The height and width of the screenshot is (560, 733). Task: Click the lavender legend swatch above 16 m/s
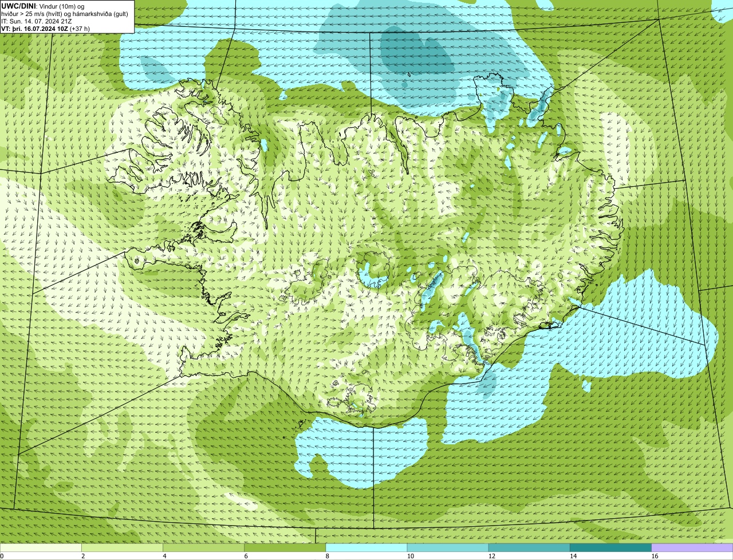[692, 548]
